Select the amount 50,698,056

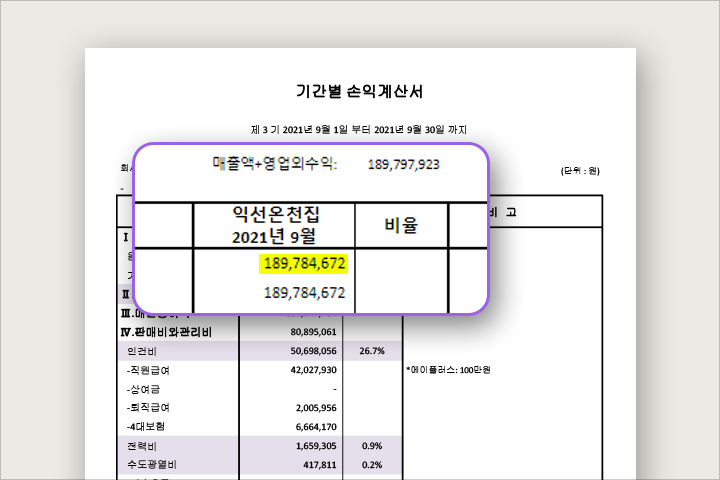tap(313, 351)
